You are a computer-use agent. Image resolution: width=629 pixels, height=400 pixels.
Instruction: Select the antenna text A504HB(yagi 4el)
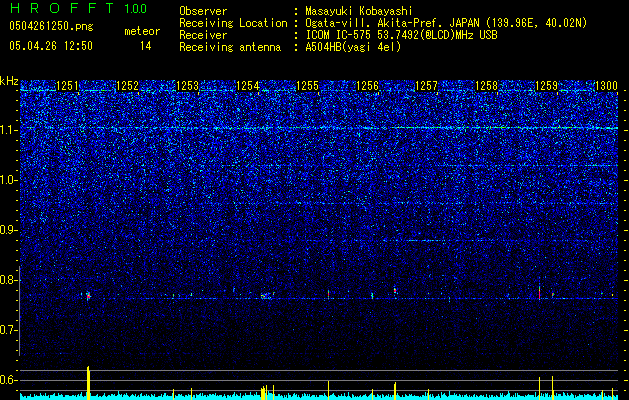click(x=353, y=47)
